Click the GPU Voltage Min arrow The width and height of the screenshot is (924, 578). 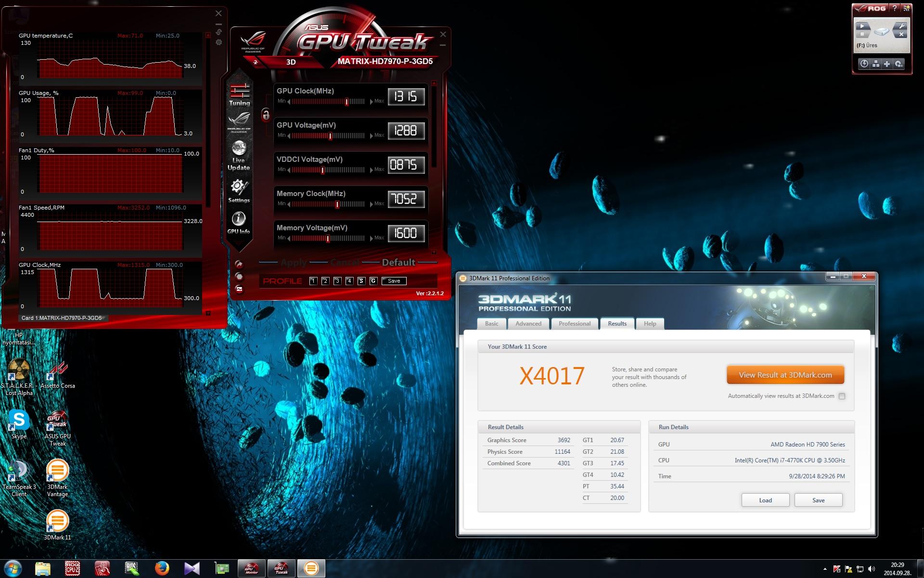[289, 136]
